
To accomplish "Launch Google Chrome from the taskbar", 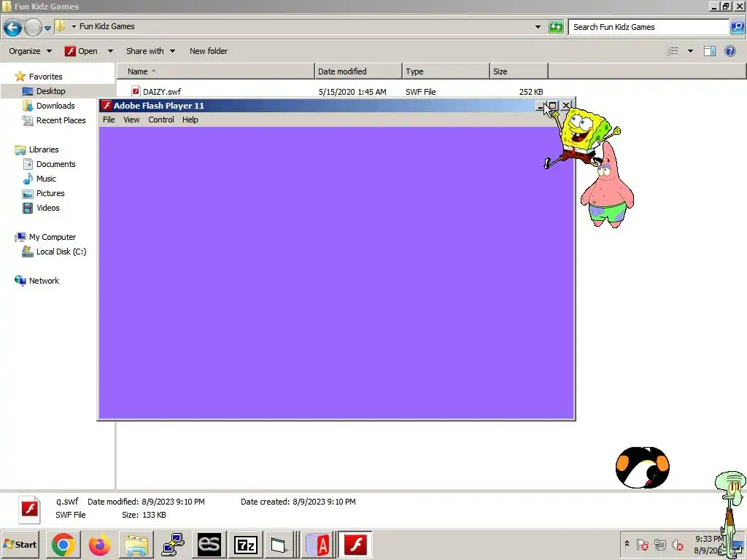I will coord(63,545).
